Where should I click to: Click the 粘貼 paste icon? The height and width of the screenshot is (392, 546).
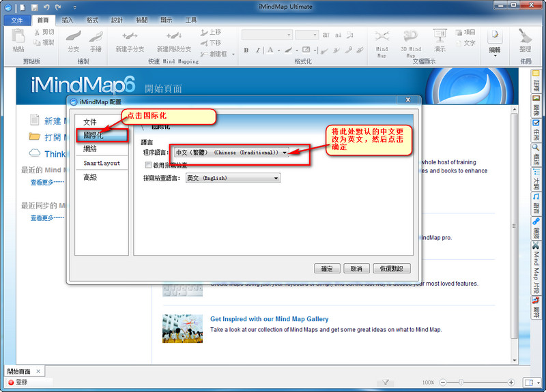click(18, 37)
